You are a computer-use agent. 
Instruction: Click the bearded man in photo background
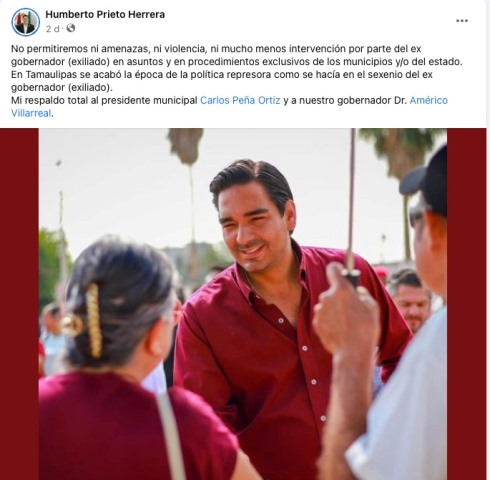[412, 300]
